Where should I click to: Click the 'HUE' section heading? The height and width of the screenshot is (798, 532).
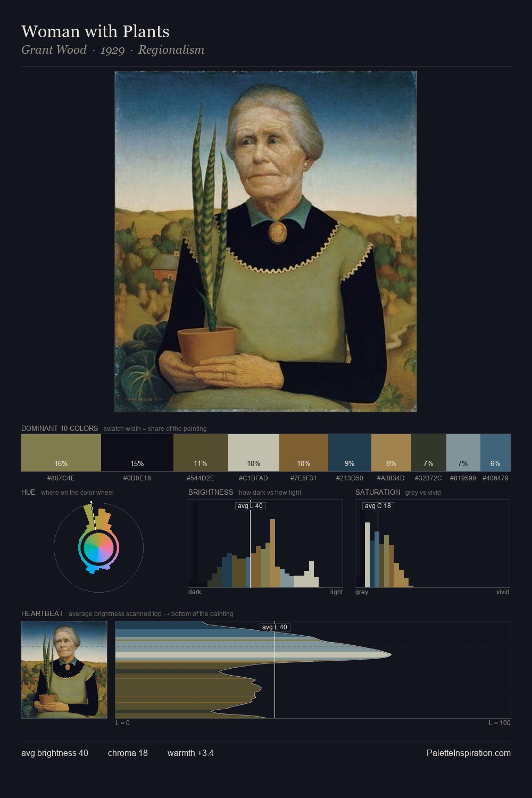[28, 492]
